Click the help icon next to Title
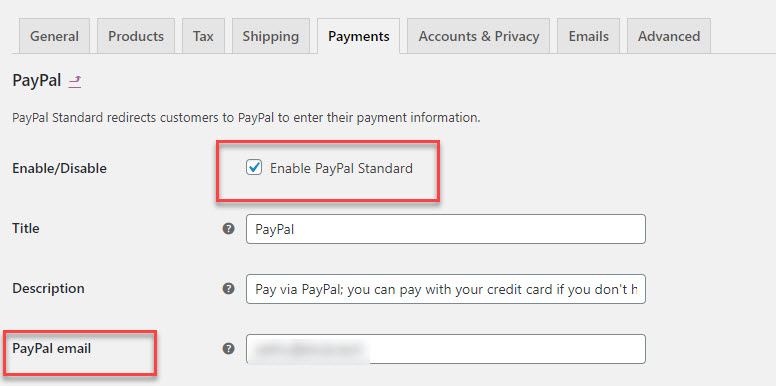776x386 pixels. [x=228, y=229]
